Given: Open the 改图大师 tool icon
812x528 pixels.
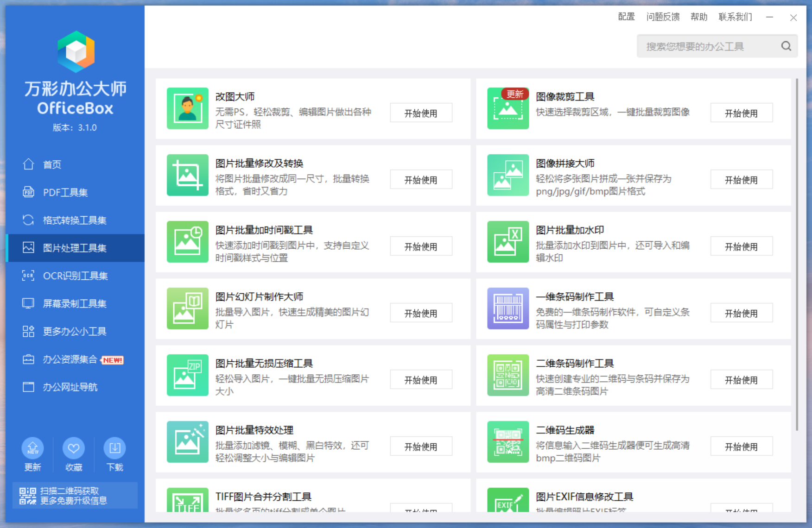Looking at the screenshot, I should [188, 108].
